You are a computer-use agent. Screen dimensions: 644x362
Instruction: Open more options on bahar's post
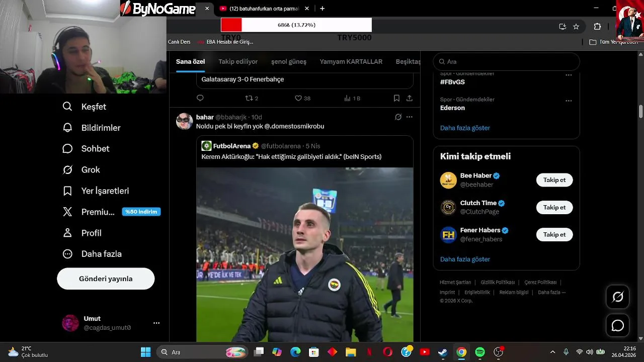click(x=410, y=117)
